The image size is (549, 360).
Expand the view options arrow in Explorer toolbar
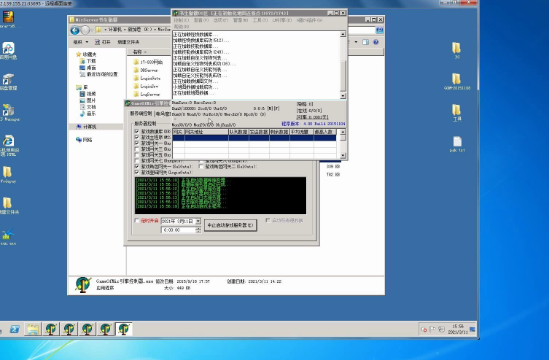[x=356, y=42]
